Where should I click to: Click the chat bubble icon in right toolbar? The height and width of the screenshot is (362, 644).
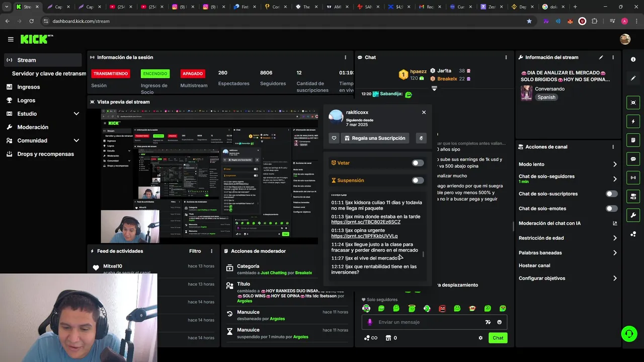[x=633, y=159]
